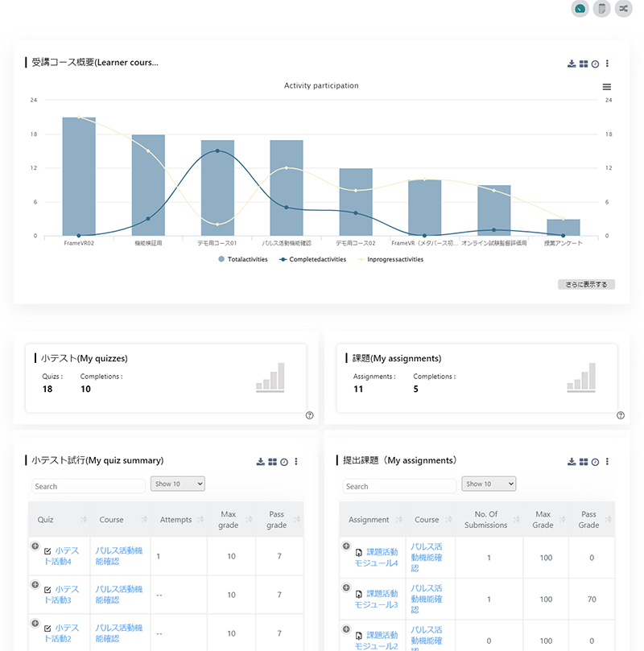The image size is (644, 651).
Task: Open the report document icon at top right
Action: click(x=601, y=9)
